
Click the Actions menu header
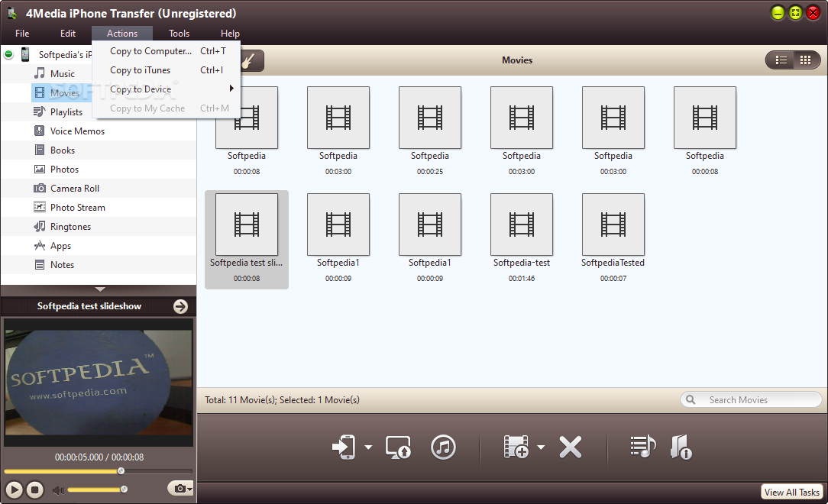(122, 34)
